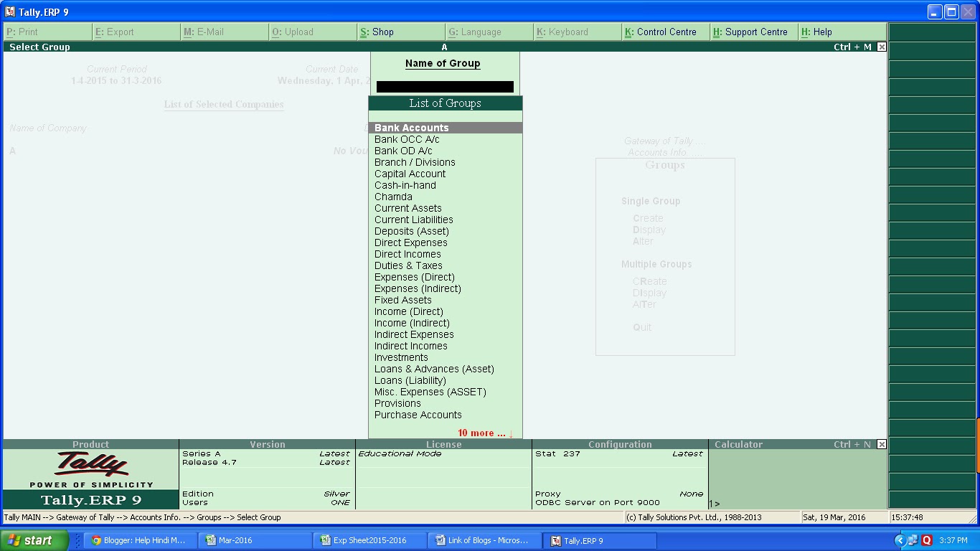Viewport: 980px width, 551px height.
Task: Select Income (Direct) group
Action: pos(446,311)
